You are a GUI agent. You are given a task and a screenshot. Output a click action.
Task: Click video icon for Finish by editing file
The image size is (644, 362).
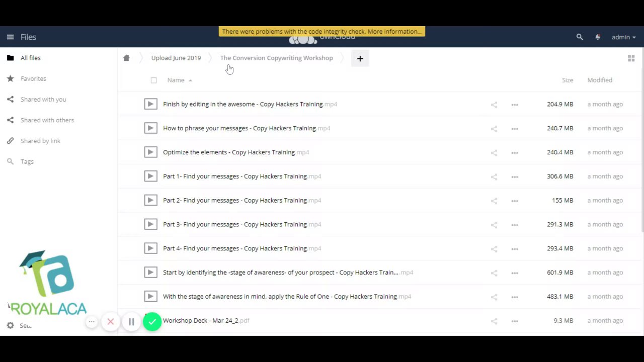tap(150, 104)
